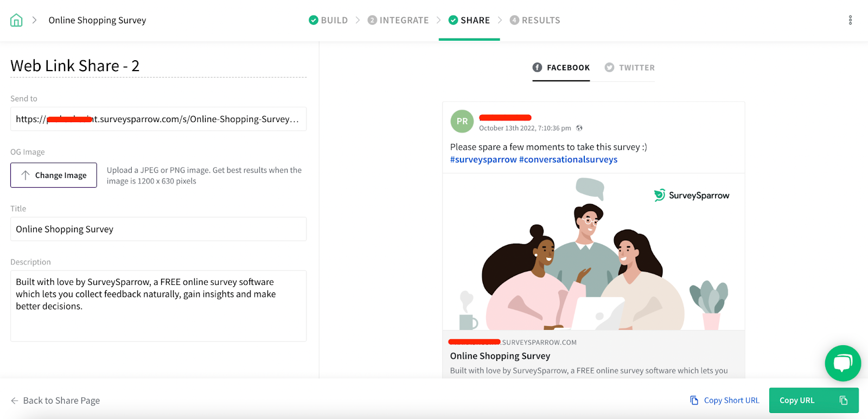Click the Send to label

pos(24,98)
